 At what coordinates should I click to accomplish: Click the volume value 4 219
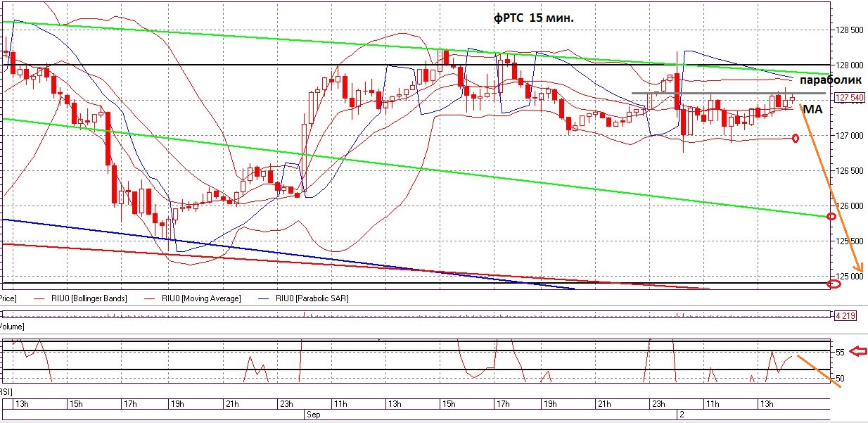click(844, 316)
